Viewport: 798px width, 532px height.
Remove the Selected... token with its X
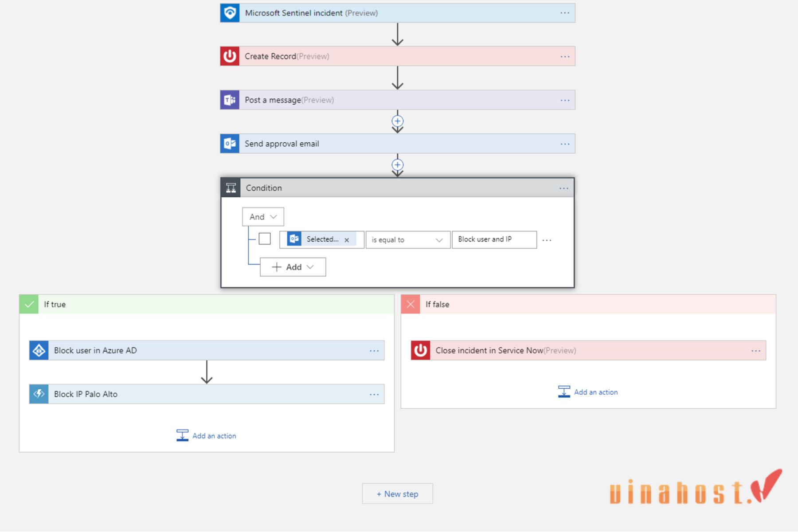(x=347, y=240)
